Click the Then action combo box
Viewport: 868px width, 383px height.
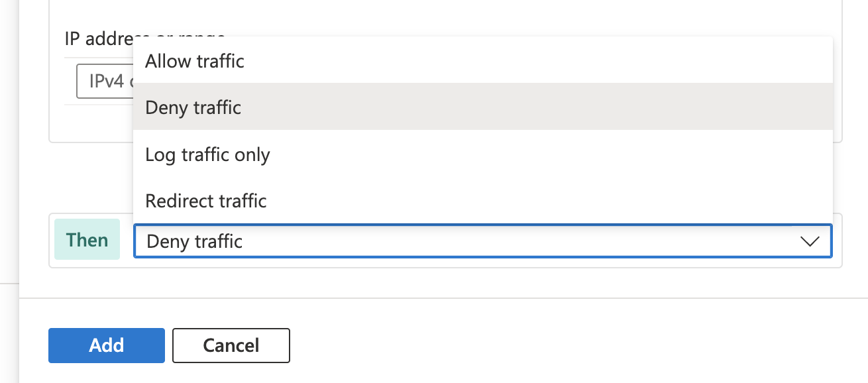pyautogui.click(x=464, y=241)
